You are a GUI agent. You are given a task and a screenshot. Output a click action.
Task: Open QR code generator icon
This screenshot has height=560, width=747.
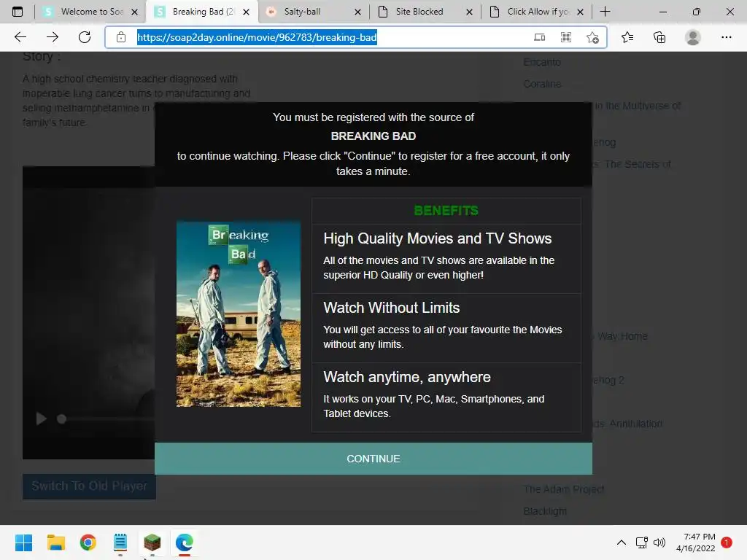click(x=566, y=37)
